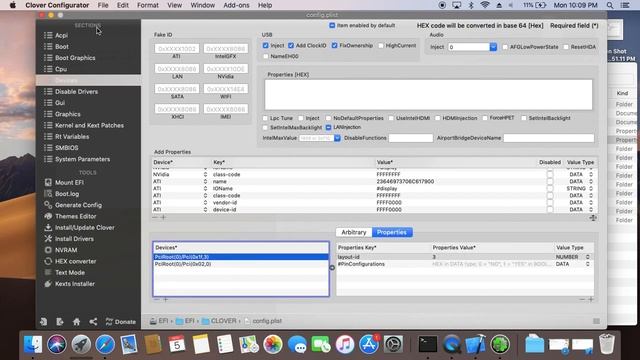Click the AirportBridgeDeviceName input field
The width and height of the screenshot is (640, 360).
pyautogui.click(x=549, y=138)
